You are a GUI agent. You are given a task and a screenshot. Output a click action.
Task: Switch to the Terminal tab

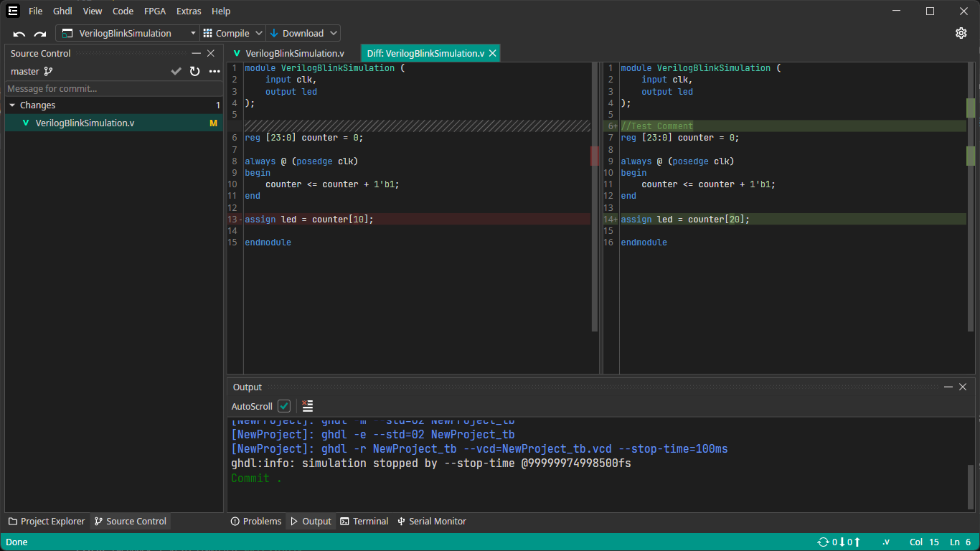click(364, 522)
